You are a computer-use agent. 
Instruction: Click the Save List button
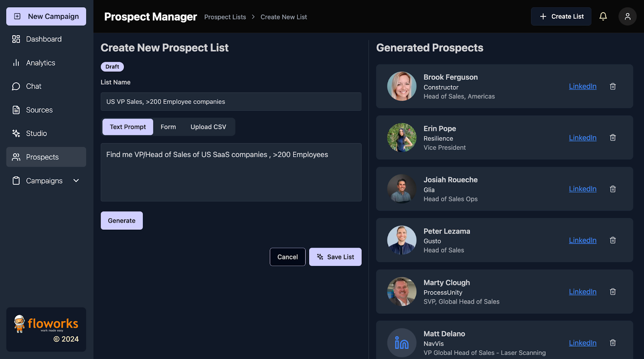pyautogui.click(x=335, y=257)
